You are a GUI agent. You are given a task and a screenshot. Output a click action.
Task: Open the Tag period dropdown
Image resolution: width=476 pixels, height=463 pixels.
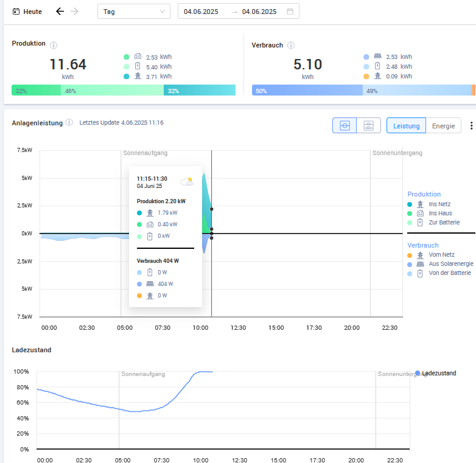(134, 12)
